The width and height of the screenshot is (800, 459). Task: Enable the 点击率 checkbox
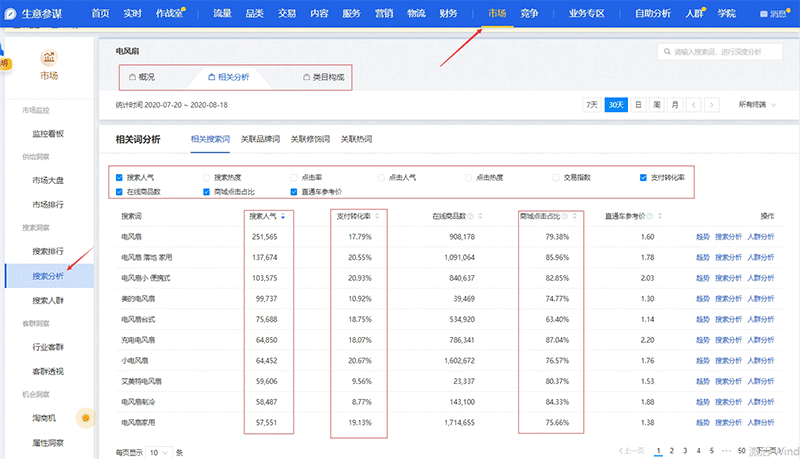tap(294, 177)
